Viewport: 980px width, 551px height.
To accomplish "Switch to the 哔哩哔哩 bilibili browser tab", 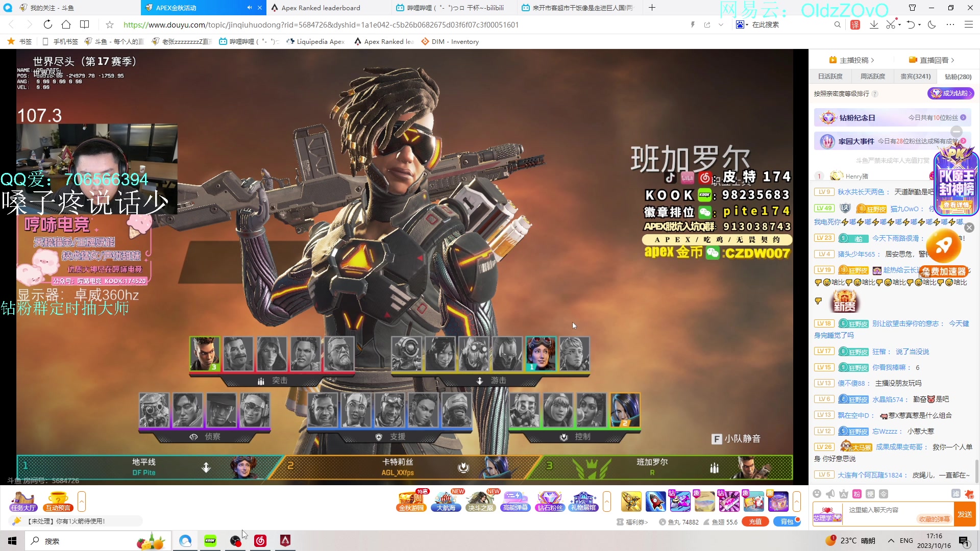I will tap(454, 8).
